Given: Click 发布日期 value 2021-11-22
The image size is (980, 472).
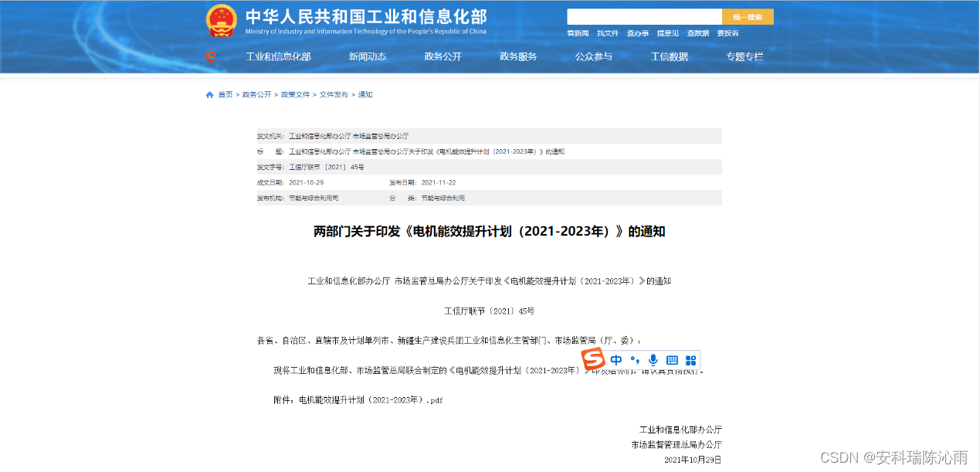Looking at the screenshot, I should [x=439, y=182].
